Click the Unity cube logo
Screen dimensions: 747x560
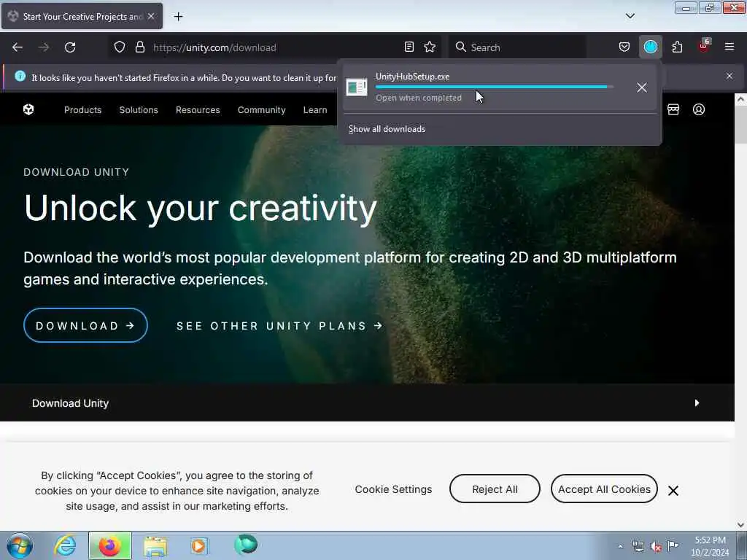[x=28, y=109]
